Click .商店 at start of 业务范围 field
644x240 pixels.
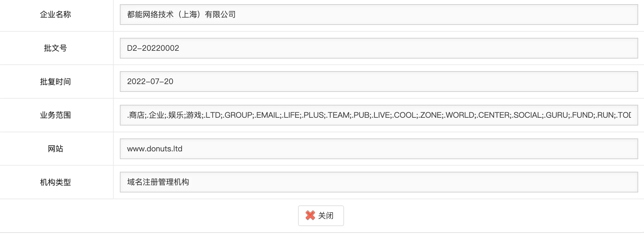pyautogui.click(x=136, y=115)
